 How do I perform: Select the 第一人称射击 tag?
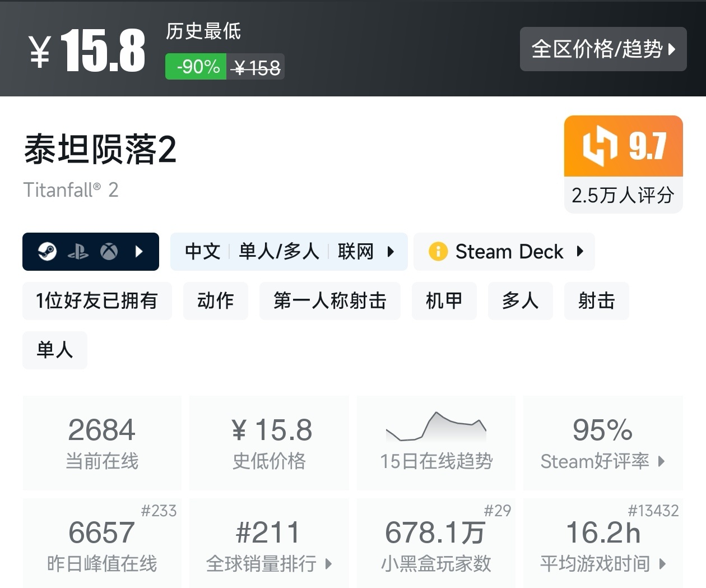point(329,301)
